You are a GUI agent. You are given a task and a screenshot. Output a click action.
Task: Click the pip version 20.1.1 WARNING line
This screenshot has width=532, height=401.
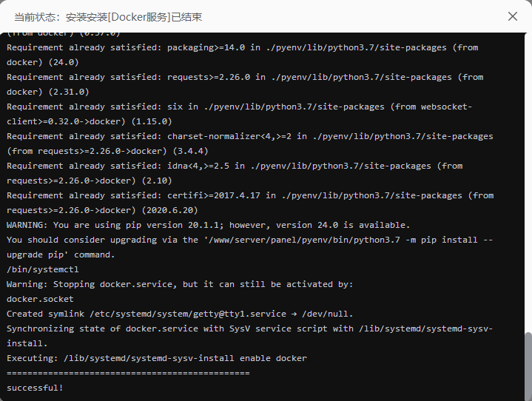point(208,225)
